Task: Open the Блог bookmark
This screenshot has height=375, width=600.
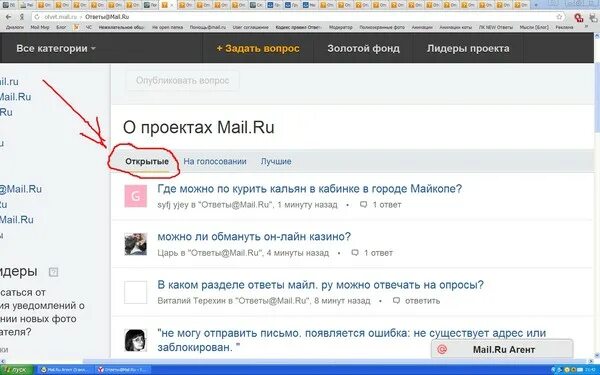Action: pos(61,27)
